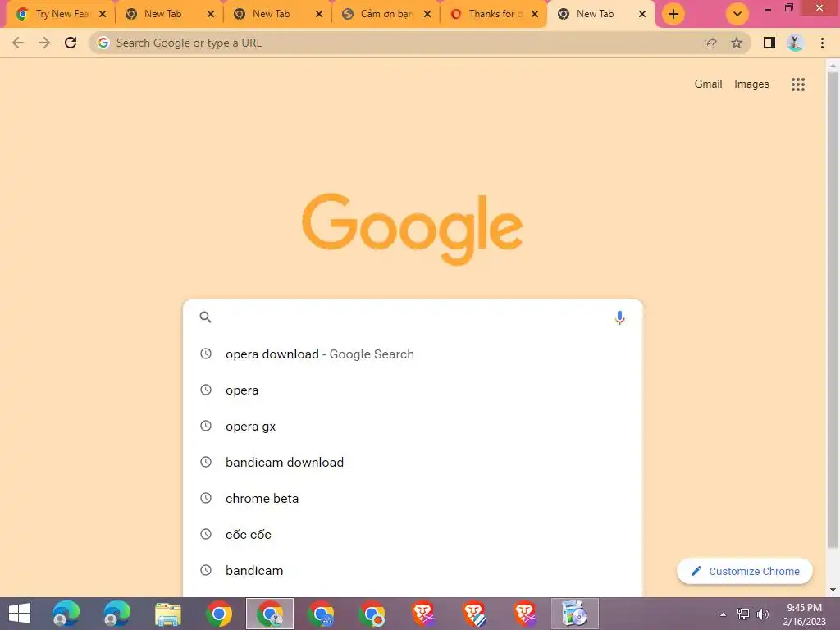Open the taskbar clock and date
Image resolution: width=840 pixels, height=630 pixels.
point(804,614)
